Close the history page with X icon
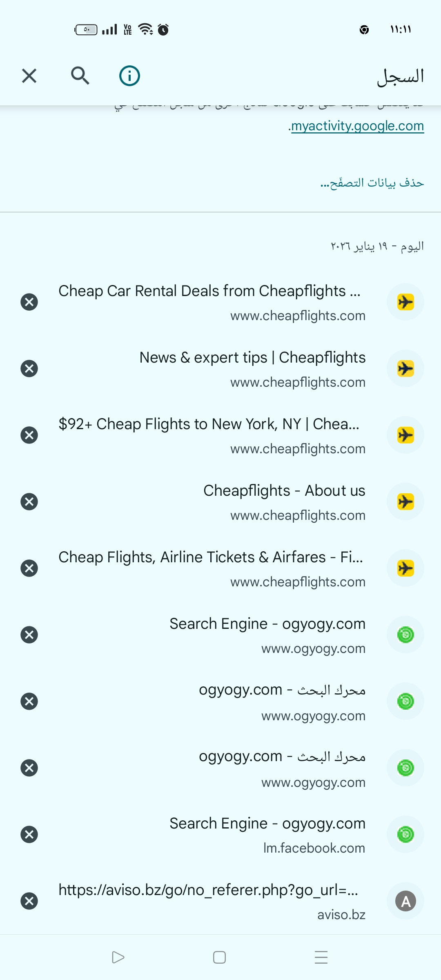Image resolution: width=441 pixels, height=980 pixels. click(29, 76)
